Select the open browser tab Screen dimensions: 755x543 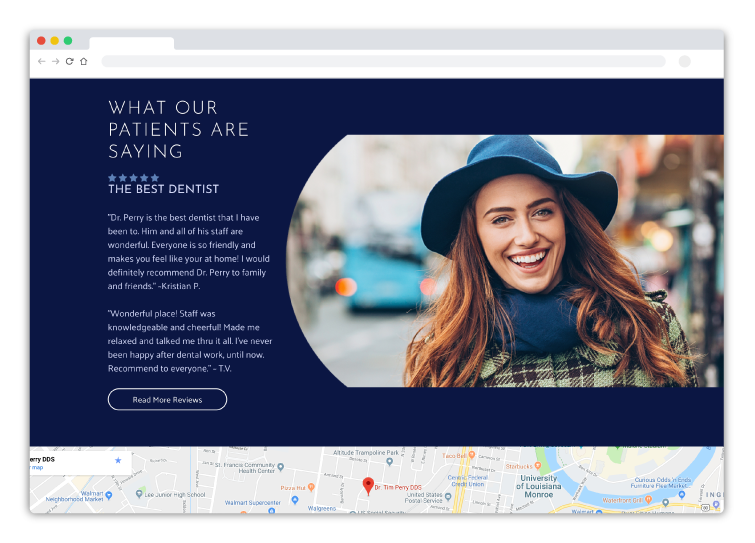[x=131, y=43]
